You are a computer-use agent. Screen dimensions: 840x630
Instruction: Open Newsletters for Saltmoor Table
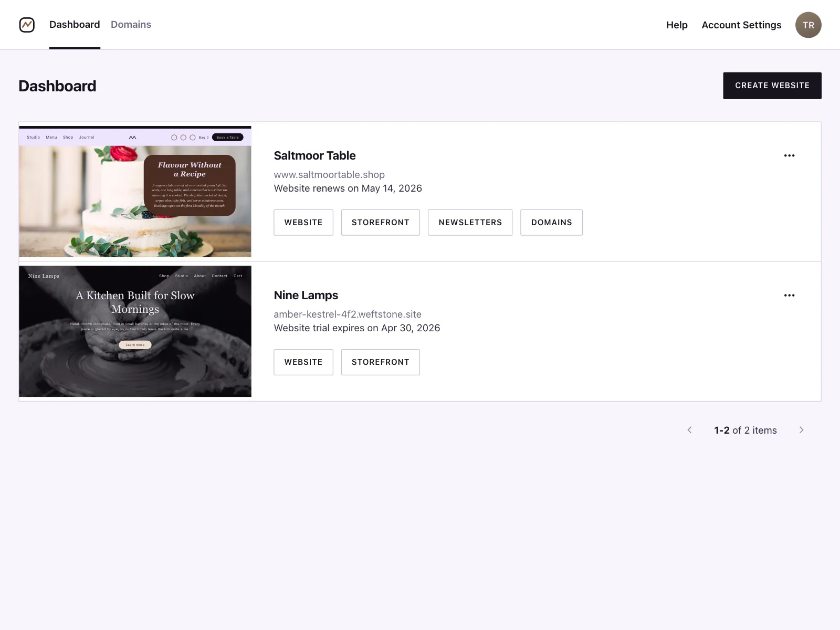pos(470,223)
